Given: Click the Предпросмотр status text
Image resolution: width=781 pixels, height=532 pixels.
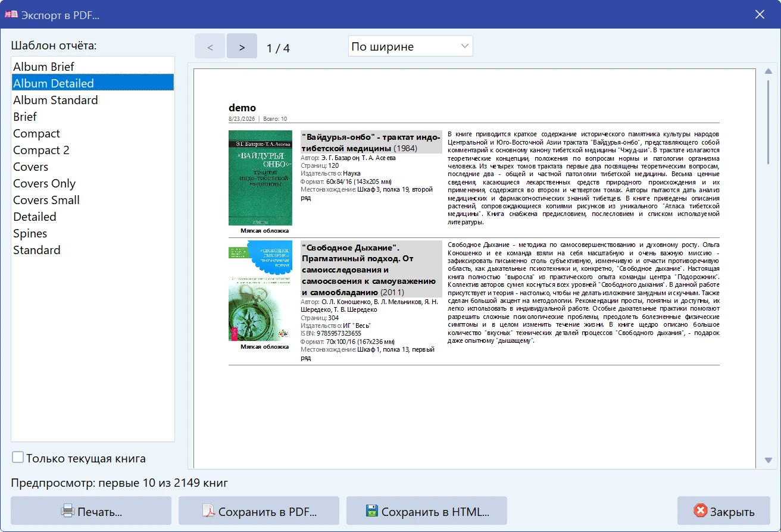Looking at the screenshot, I should (119, 483).
